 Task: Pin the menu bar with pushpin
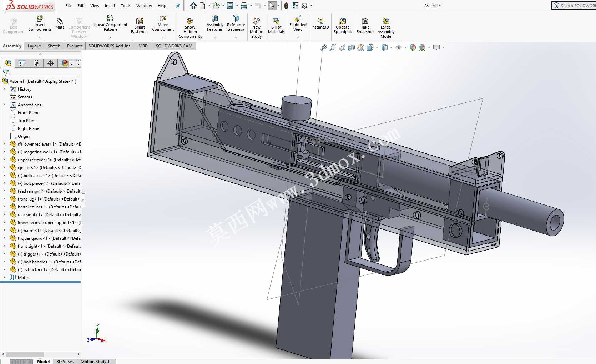point(178,6)
